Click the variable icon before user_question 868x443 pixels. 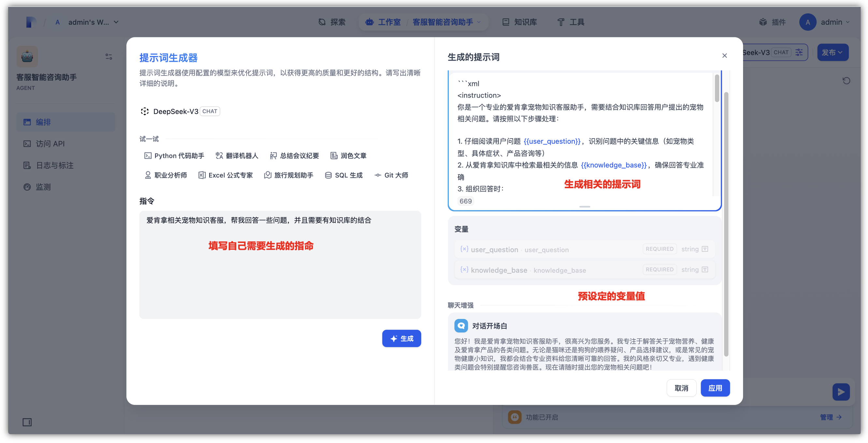[464, 249]
